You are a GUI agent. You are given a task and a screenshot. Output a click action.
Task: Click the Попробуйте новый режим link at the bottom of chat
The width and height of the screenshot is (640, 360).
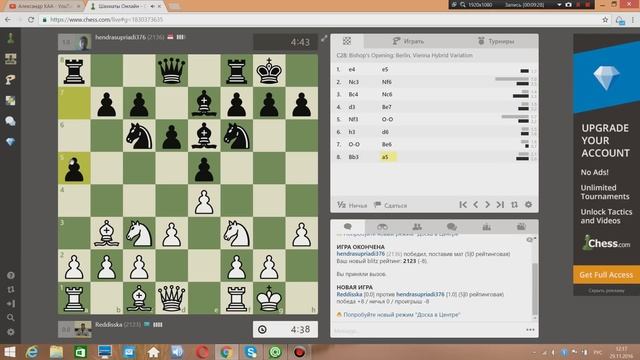pyautogui.click(x=402, y=315)
